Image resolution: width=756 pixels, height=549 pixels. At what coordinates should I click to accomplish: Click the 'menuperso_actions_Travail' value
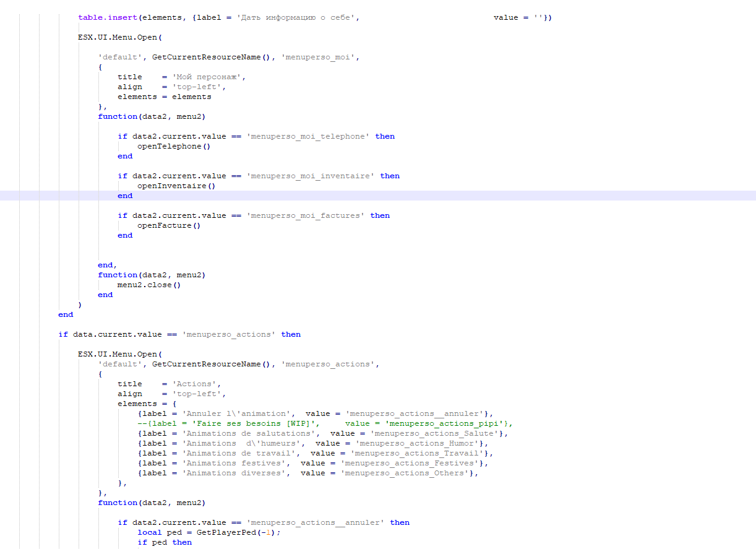click(417, 453)
